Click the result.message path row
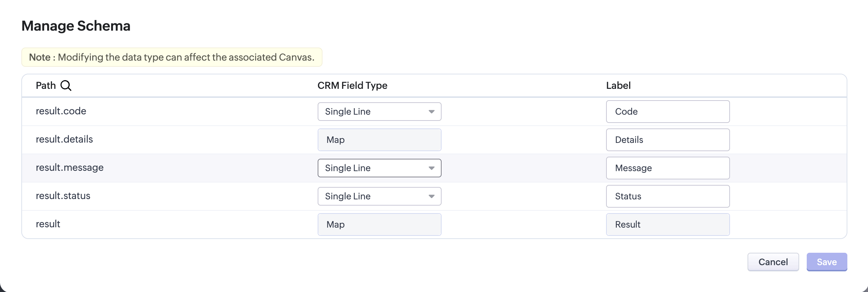 [70, 167]
